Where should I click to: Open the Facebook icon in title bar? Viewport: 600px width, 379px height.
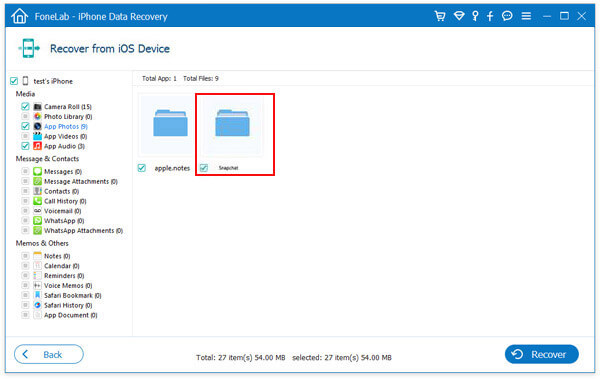click(x=490, y=16)
